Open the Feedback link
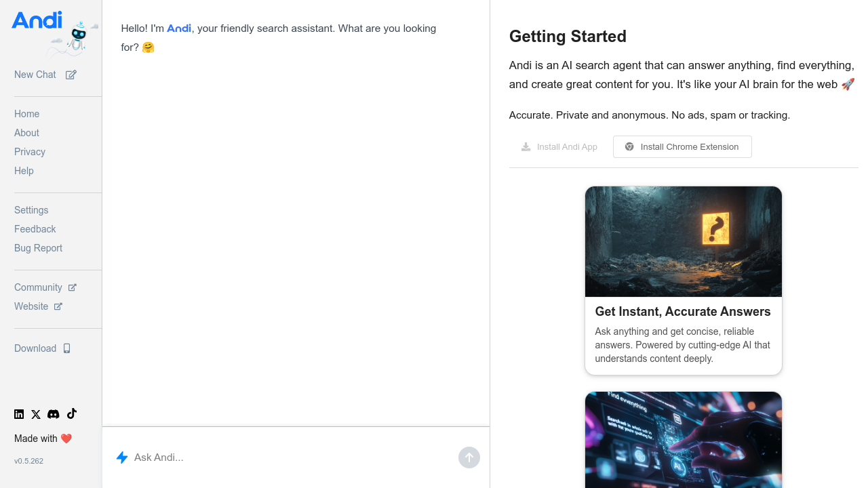This screenshot has width=868, height=488. pyautogui.click(x=35, y=229)
